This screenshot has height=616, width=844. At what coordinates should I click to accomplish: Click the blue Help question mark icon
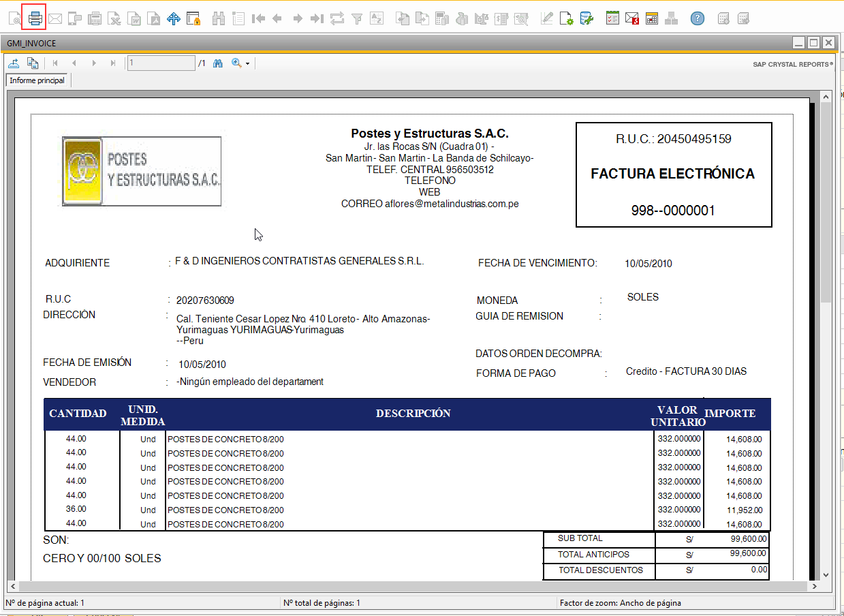tap(697, 18)
